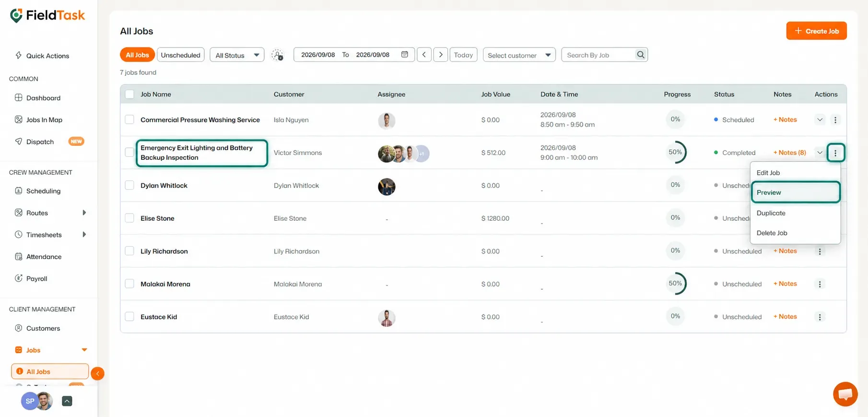Click the Today button

463,55
